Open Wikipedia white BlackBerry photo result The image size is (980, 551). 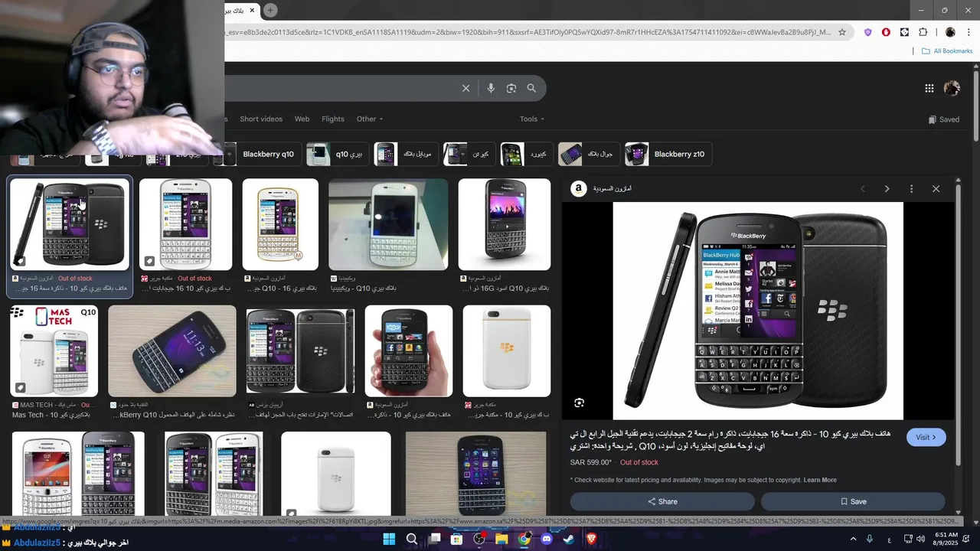[388, 225]
